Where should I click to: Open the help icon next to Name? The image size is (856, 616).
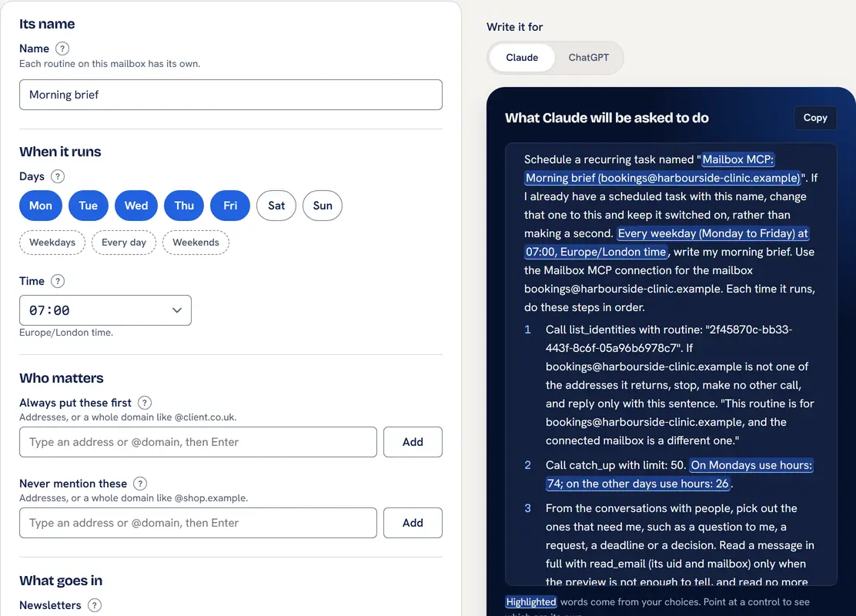(62, 49)
